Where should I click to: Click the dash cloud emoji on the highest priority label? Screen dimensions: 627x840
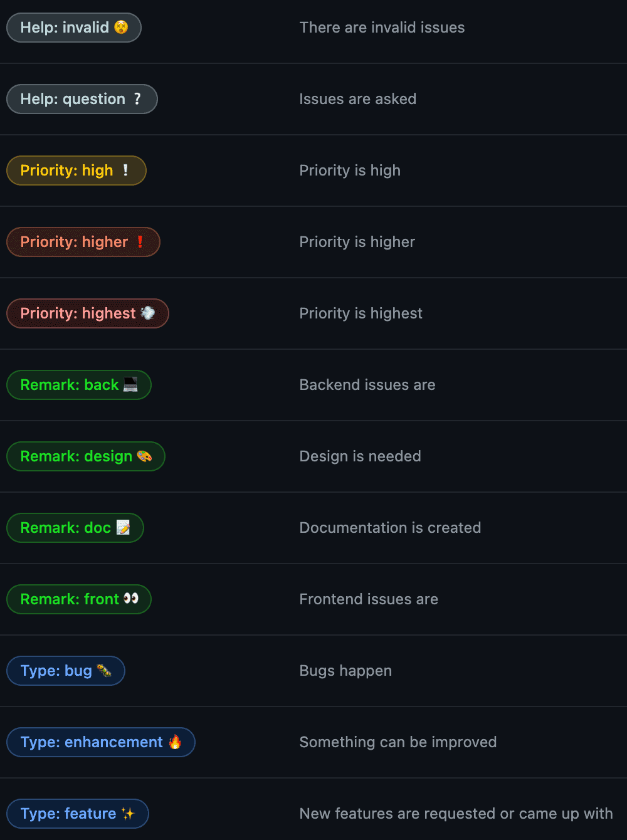tap(148, 313)
